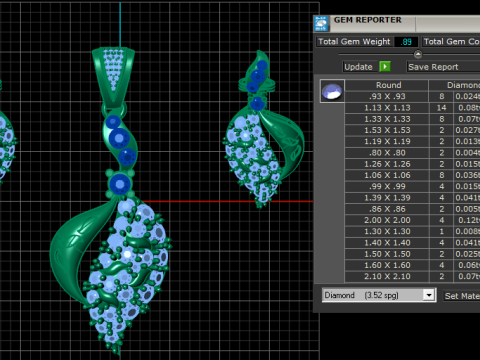Click the lowest blue sapphire on large pendant

(x=120, y=184)
